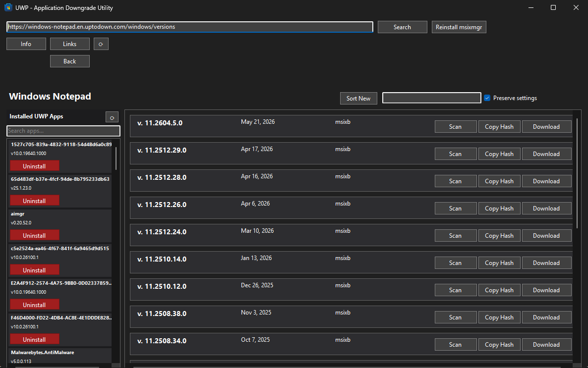Uninstall the 1527c705-839a app
The width and height of the screenshot is (588, 368).
pyautogui.click(x=35, y=166)
